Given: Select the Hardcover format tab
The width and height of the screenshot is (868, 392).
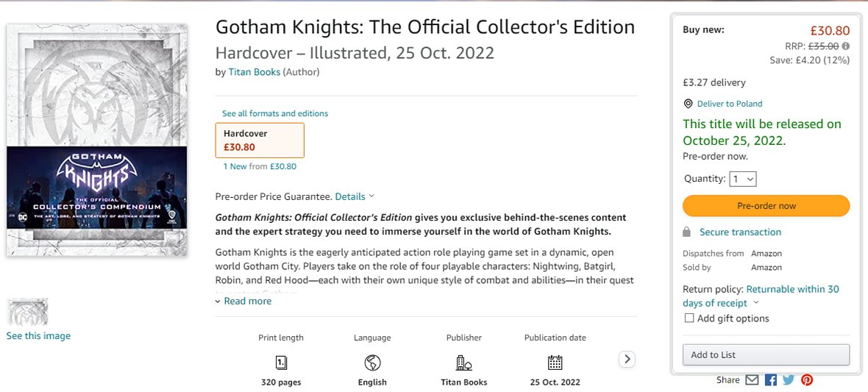Looking at the screenshot, I should (260, 140).
